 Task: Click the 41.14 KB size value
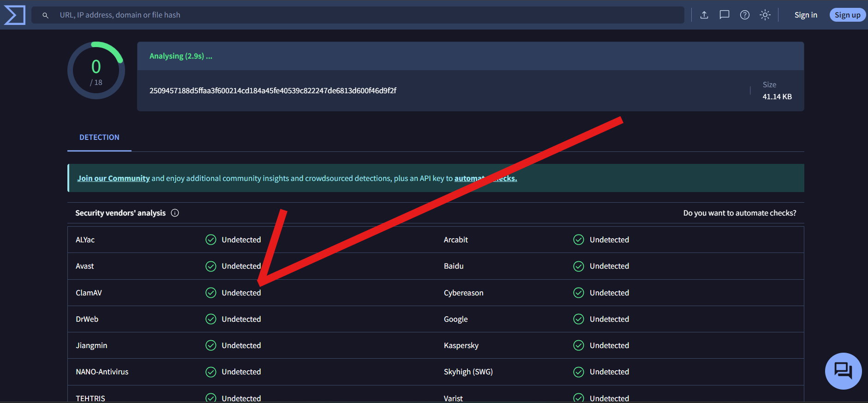coord(777,96)
